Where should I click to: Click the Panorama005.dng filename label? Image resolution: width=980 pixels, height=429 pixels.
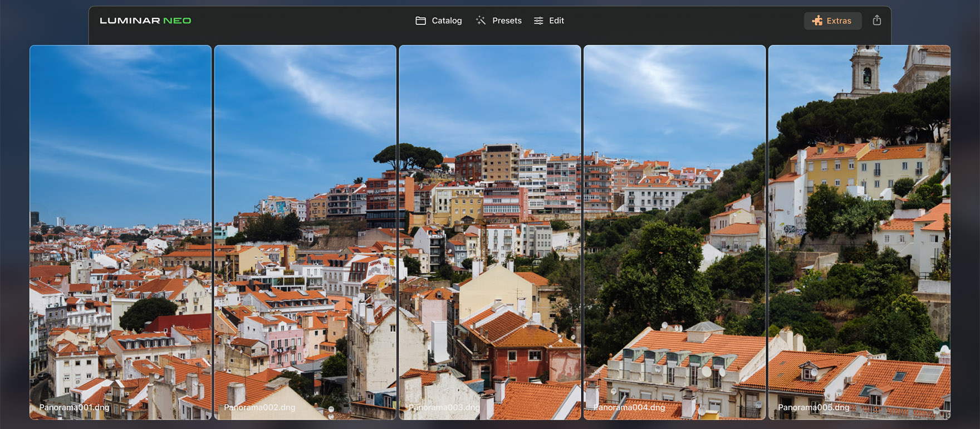(x=814, y=407)
